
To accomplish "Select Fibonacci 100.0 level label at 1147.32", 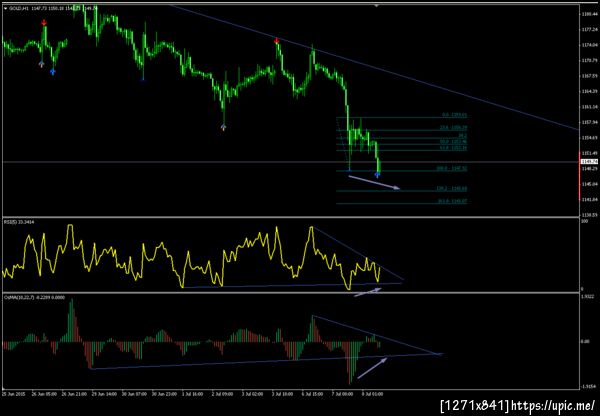I will coord(452,168).
